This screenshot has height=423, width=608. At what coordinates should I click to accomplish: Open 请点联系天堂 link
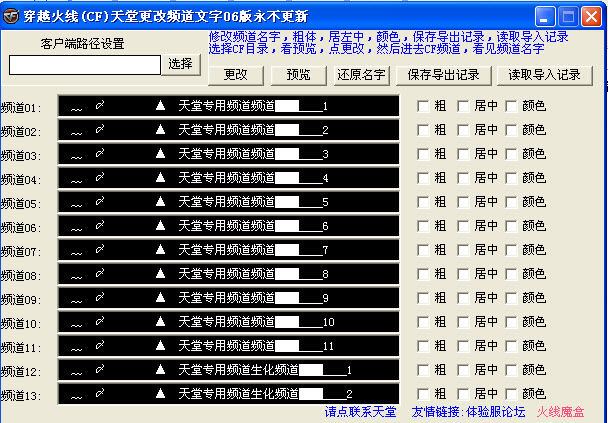point(361,412)
